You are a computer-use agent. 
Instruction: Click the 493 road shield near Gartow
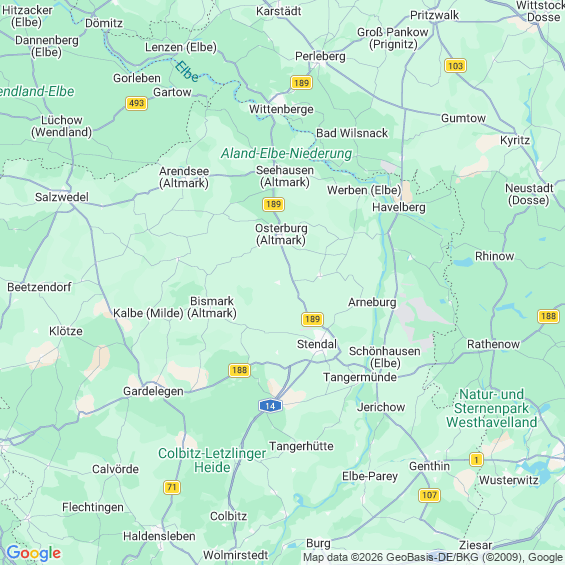(137, 103)
